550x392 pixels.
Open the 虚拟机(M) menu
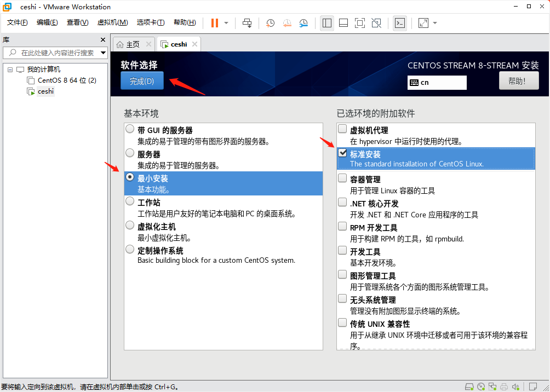113,23
